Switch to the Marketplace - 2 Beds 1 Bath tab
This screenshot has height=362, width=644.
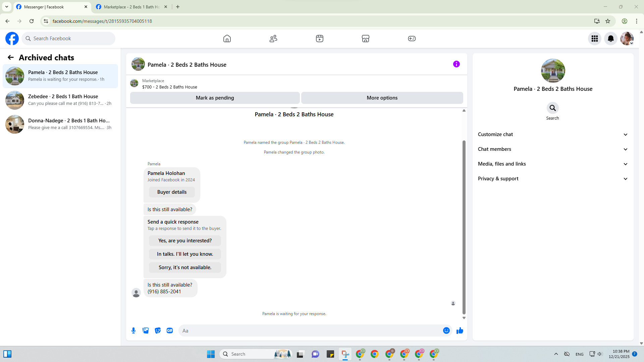(x=131, y=7)
